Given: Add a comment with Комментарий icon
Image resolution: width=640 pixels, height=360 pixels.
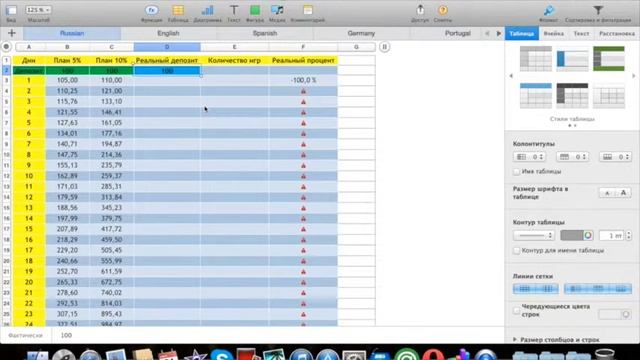Looking at the screenshot, I should point(307,12).
